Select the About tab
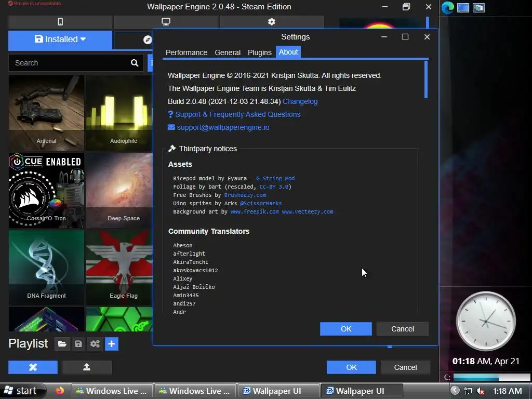This screenshot has width=532, height=399. 288,52
